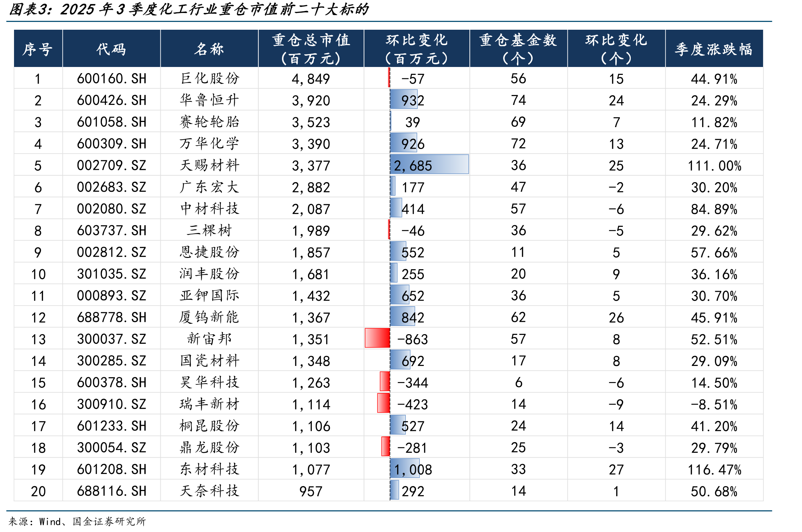
Task: Click the quarterly gain 116.47%
Action: (x=714, y=469)
